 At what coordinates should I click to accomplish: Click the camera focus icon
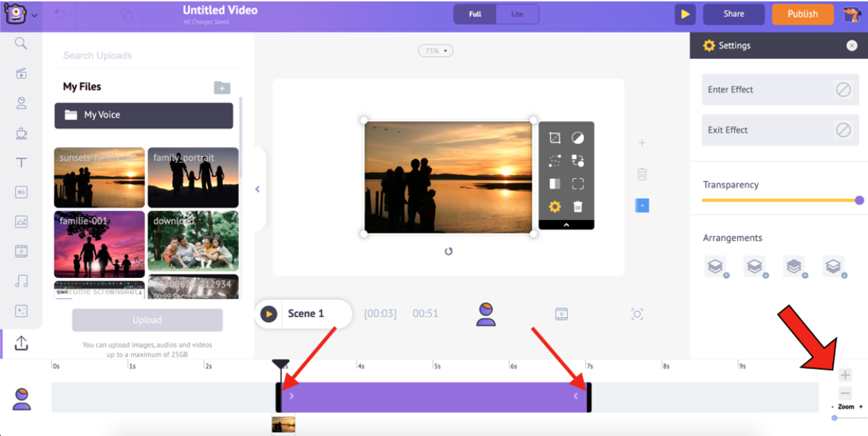(637, 314)
